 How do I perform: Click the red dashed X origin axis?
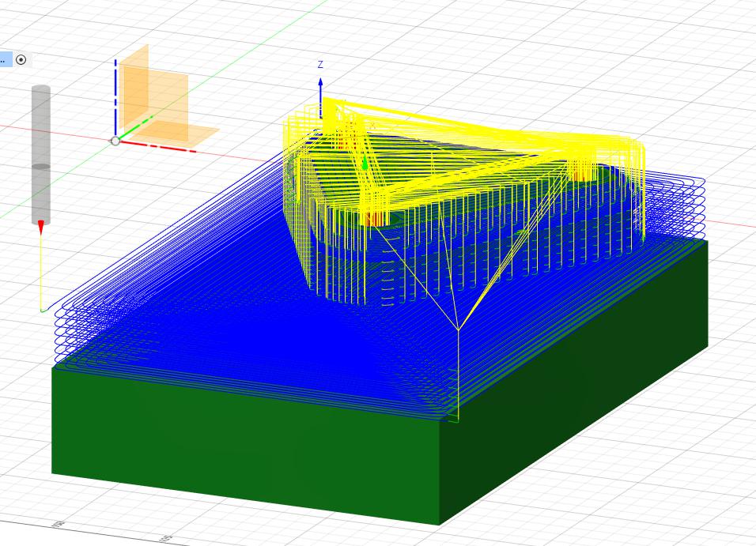(x=158, y=146)
